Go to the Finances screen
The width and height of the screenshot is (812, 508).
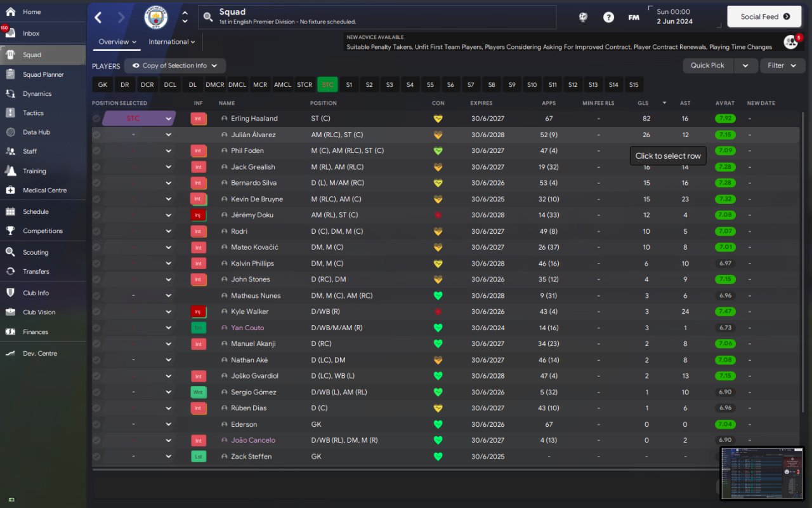[43, 331]
